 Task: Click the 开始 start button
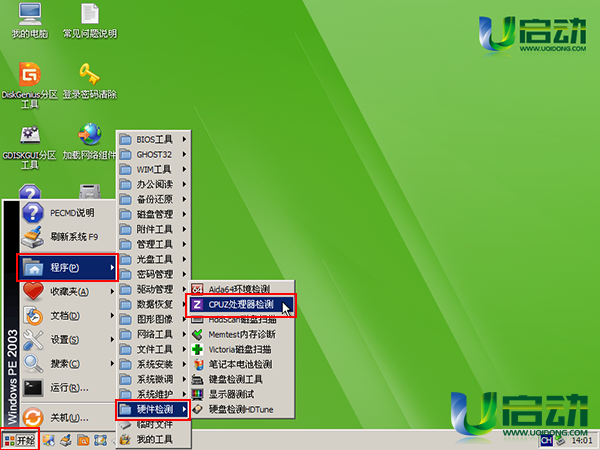(20, 440)
